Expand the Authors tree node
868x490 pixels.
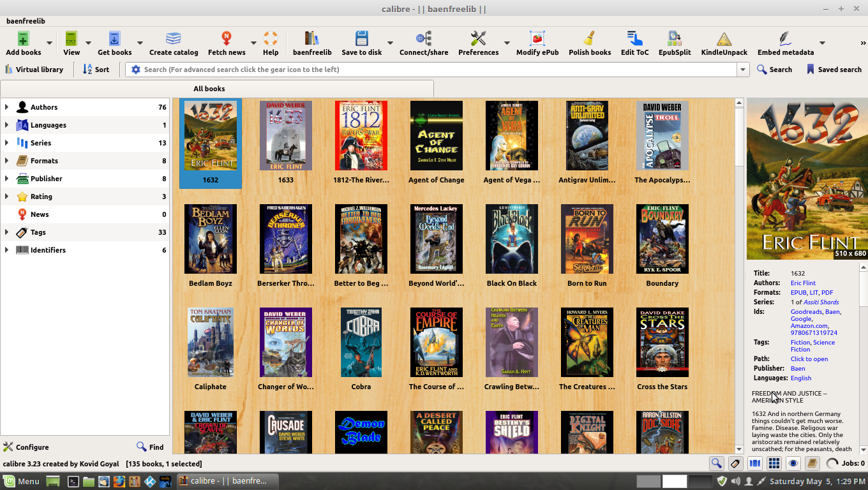pyautogui.click(x=7, y=107)
